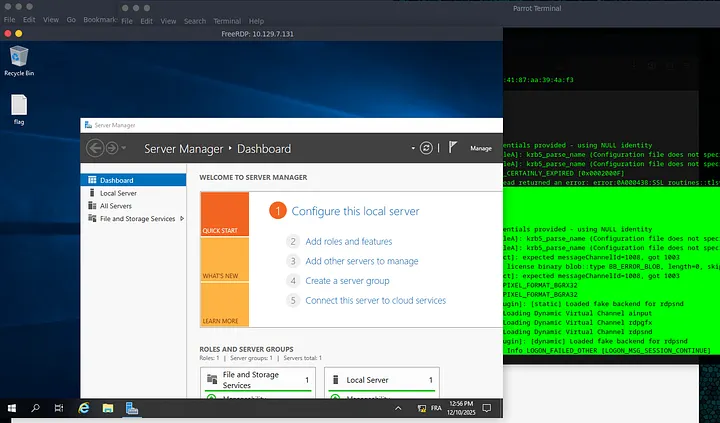Click Add roles and features link
720x423 pixels.
(x=348, y=241)
